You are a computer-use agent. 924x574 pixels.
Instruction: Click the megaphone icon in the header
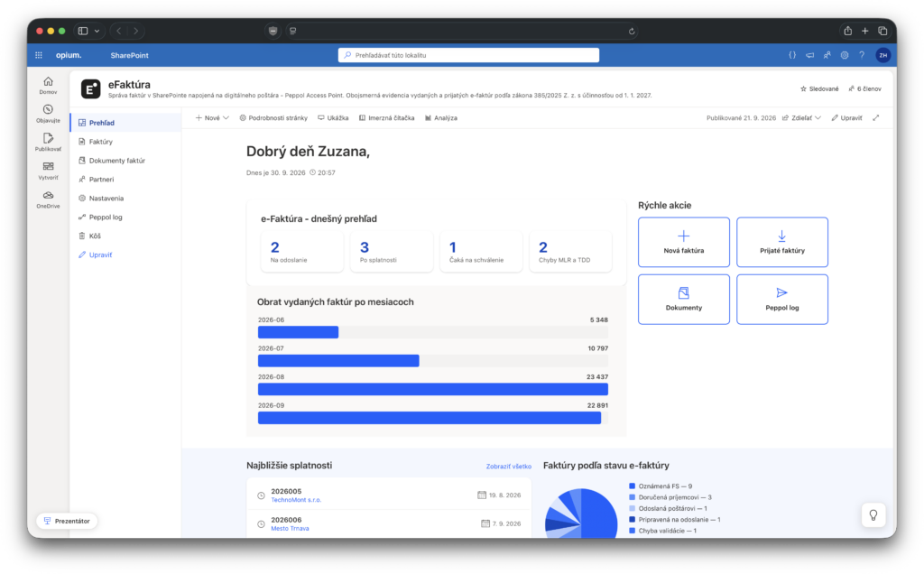809,55
